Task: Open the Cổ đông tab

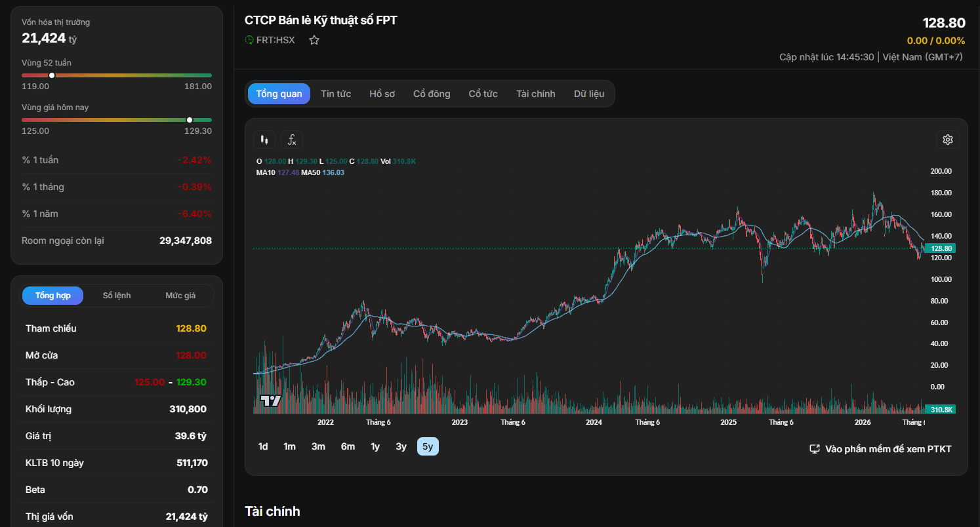Action: point(432,94)
